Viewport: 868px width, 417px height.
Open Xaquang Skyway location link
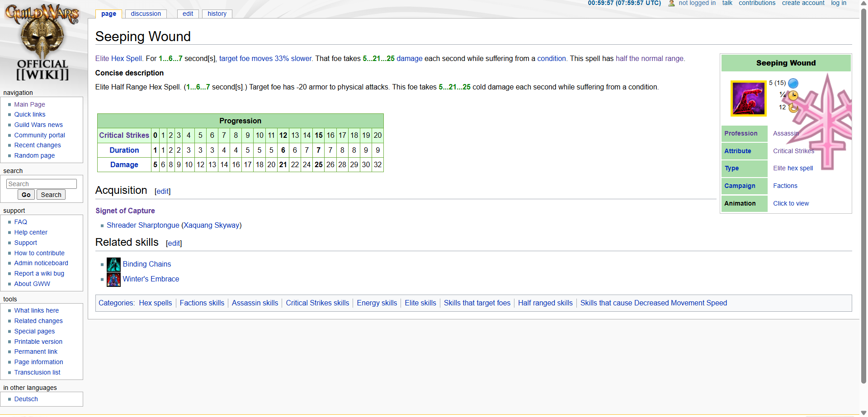click(x=212, y=225)
